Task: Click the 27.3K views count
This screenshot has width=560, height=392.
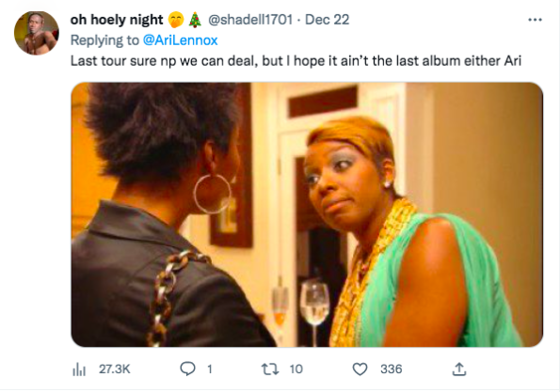Action: coord(115,368)
